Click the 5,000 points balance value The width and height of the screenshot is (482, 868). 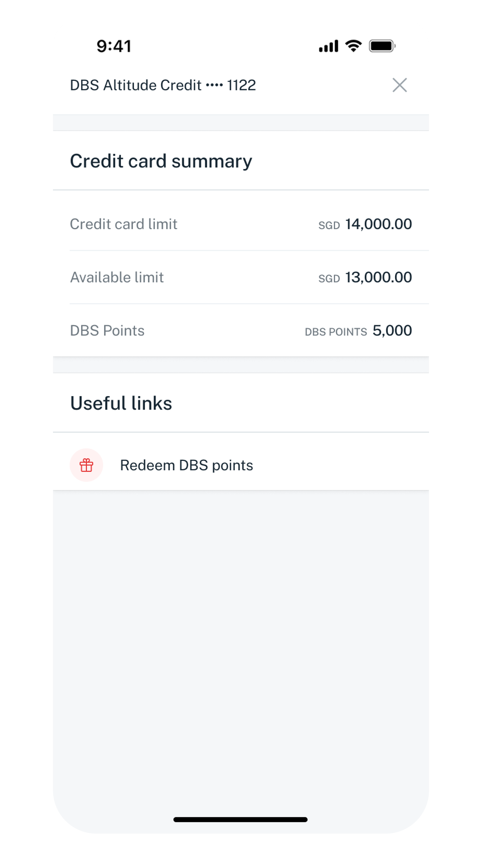click(392, 331)
